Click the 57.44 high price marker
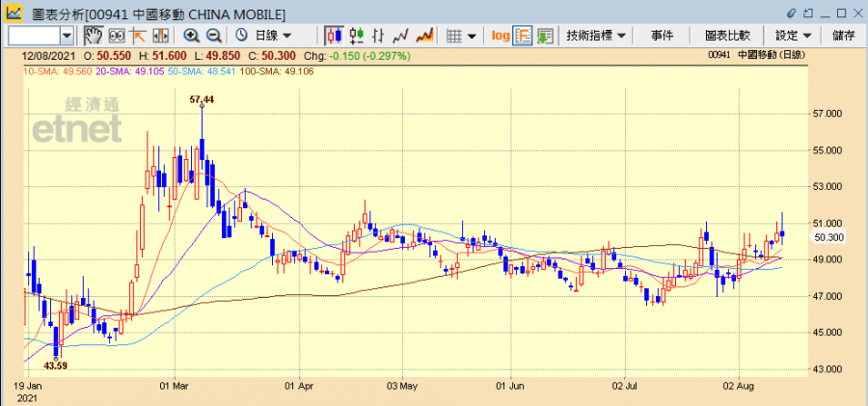The image size is (868, 406). [x=202, y=99]
